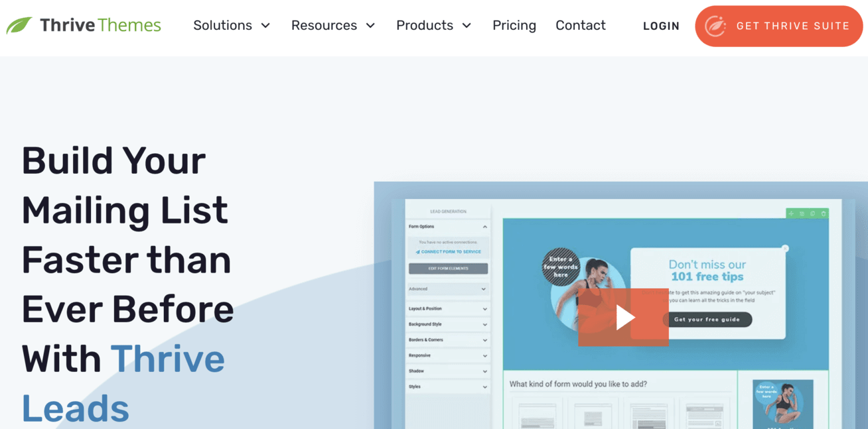Click the LOGIN link

tap(661, 27)
